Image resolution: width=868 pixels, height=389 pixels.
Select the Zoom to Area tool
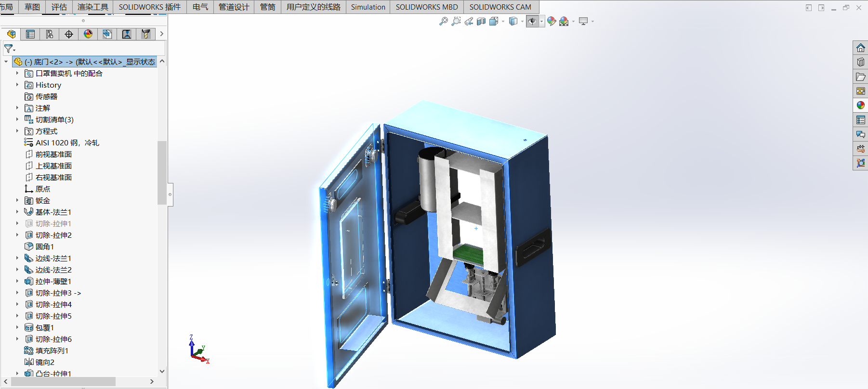click(x=456, y=21)
